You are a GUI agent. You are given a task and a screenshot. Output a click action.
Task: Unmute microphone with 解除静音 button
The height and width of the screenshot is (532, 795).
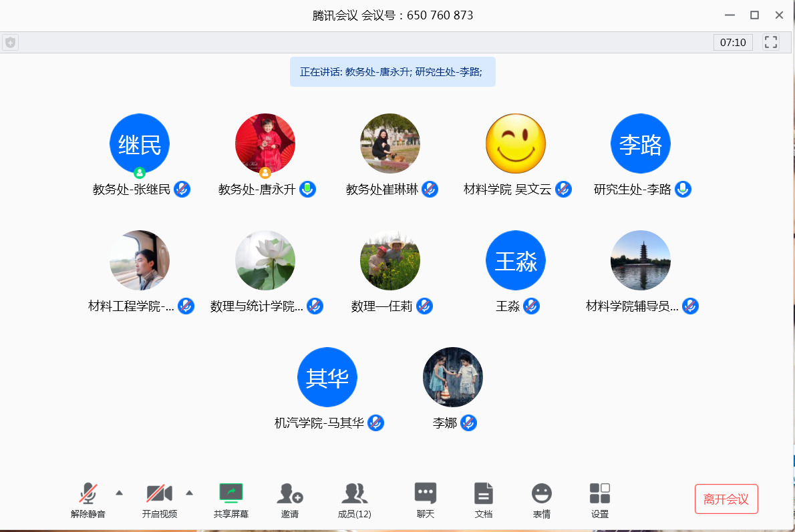click(x=88, y=495)
